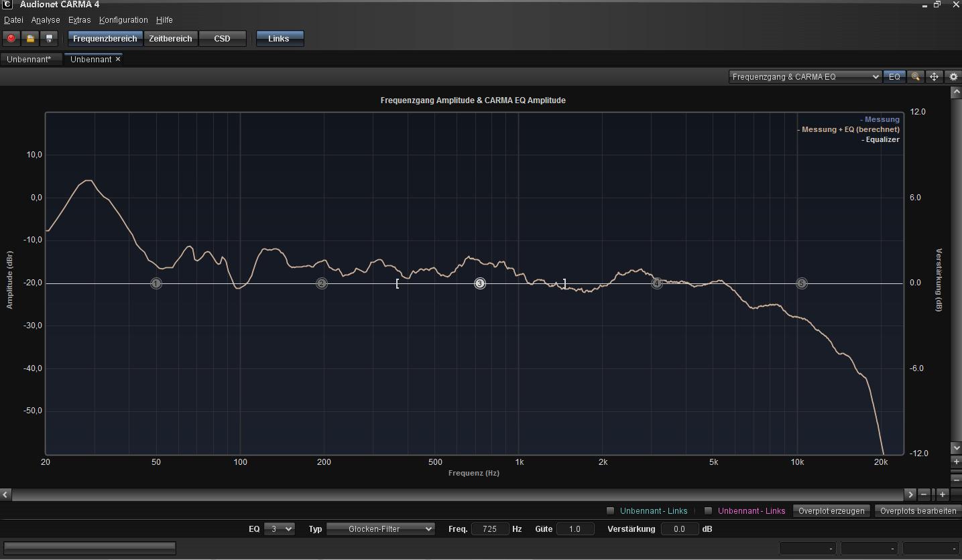962x560 pixels.
Task: Click the Freq. input field showing 725
Action: tap(490, 529)
